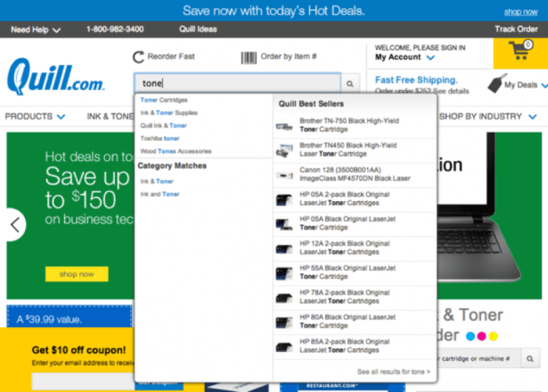
Task: Click the Reorder Fast circular arrow icon
Action: (x=139, y=56)
